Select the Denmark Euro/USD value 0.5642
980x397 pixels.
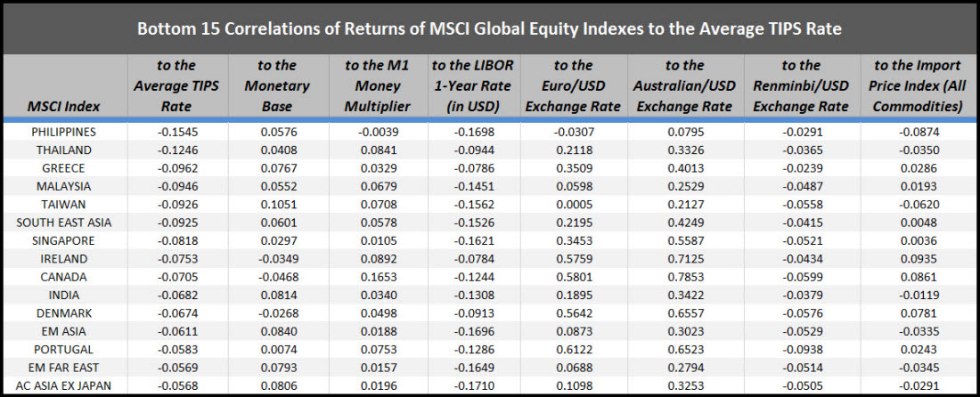pyautogui.click(x=573, y=313)
